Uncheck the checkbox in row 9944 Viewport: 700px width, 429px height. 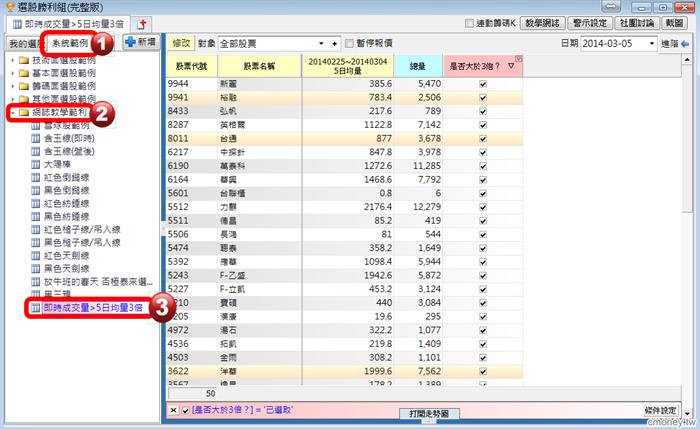coord(483,84)
